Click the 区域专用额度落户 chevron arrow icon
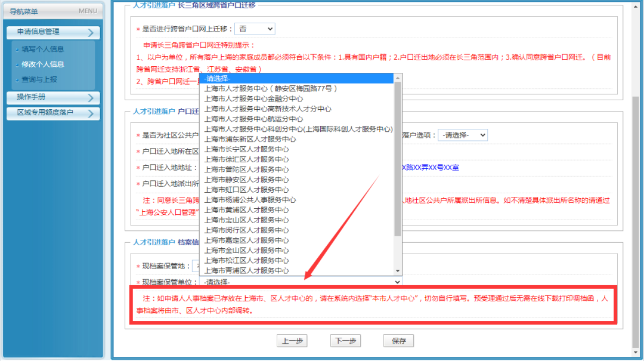 point(90,113)
